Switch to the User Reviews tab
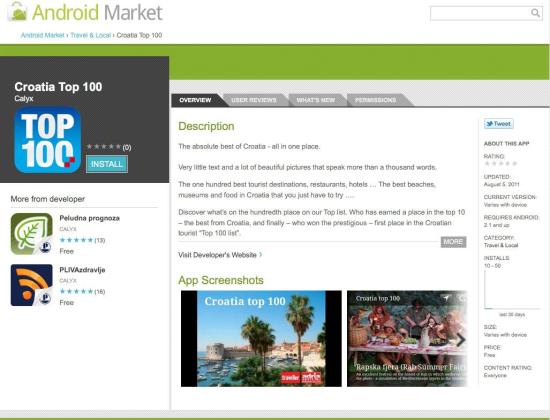The width and height of the screenshot is (550, 420). 254,100
